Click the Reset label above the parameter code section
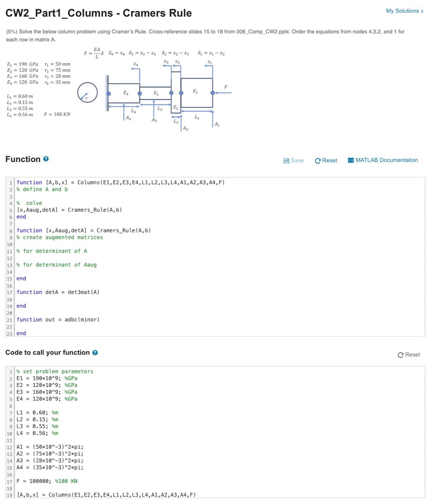433x504 pixels. (x=412, y=354)
